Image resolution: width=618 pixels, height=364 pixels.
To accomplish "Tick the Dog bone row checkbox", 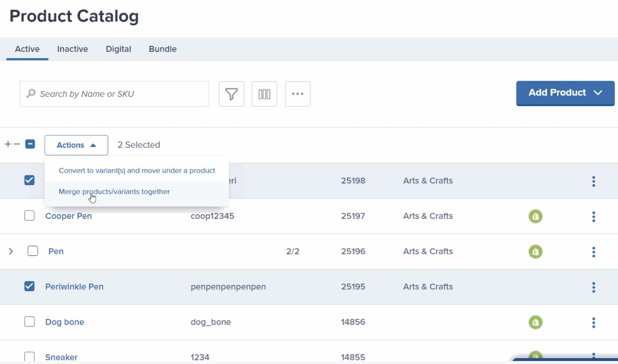I will pos(29,322).
